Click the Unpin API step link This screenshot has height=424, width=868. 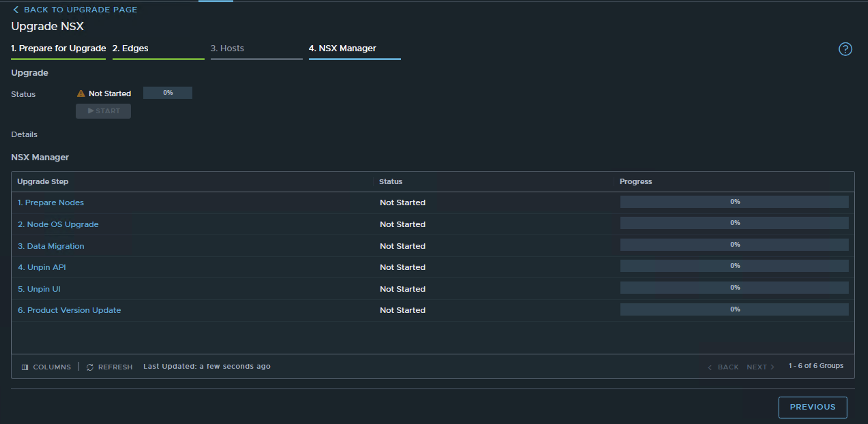coord(42,267)
